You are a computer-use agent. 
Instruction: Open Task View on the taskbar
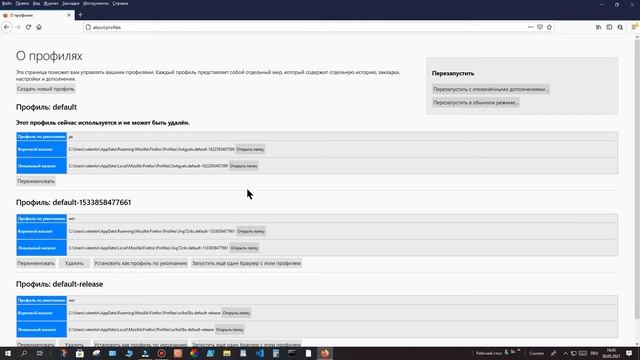(x=40, y=353)
